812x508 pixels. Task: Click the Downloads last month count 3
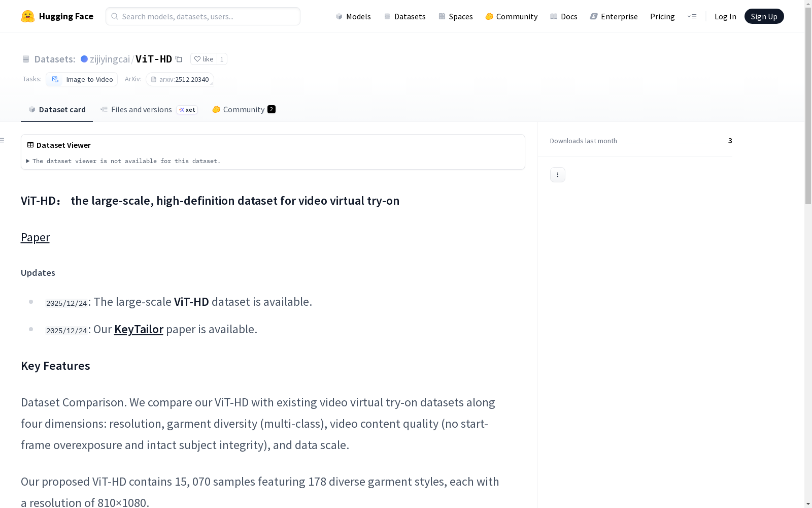pos(730,141)
